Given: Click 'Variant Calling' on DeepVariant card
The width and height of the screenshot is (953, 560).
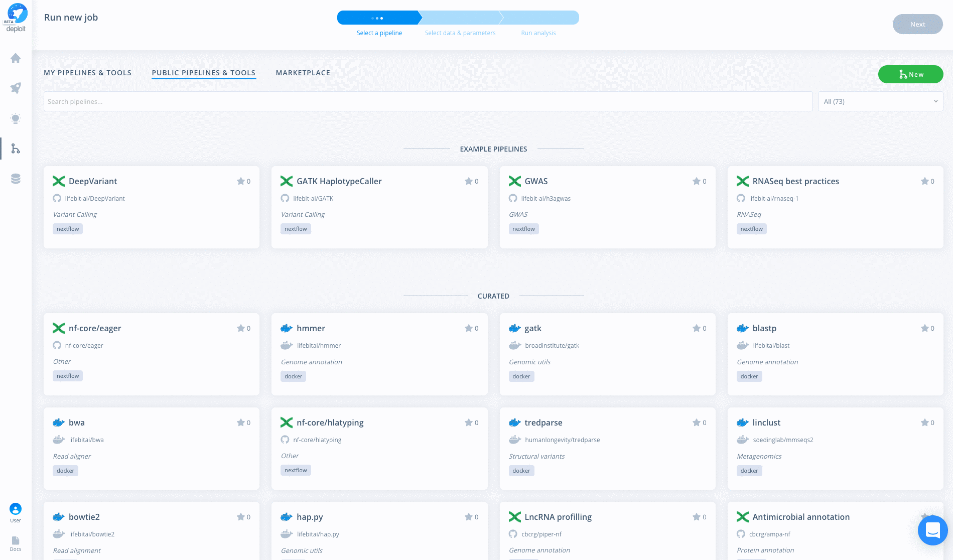Looking at the screenshot, I should (x=75, y=214).
